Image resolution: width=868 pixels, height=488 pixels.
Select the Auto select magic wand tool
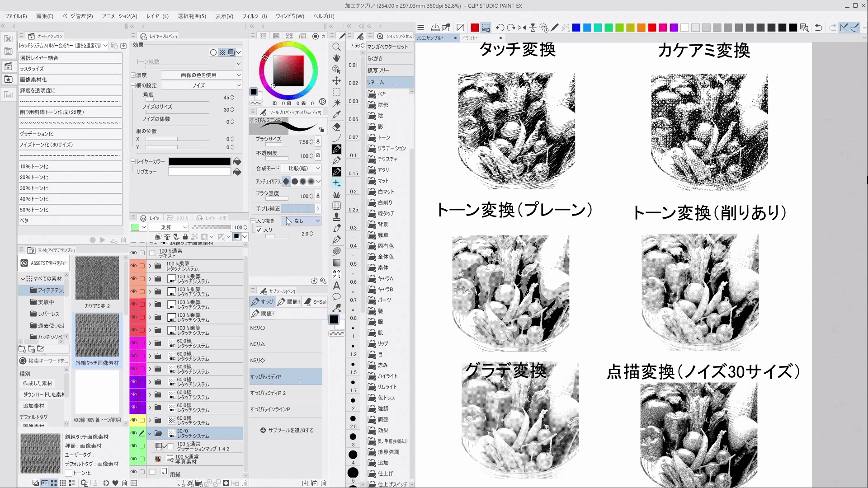[336, 103]
